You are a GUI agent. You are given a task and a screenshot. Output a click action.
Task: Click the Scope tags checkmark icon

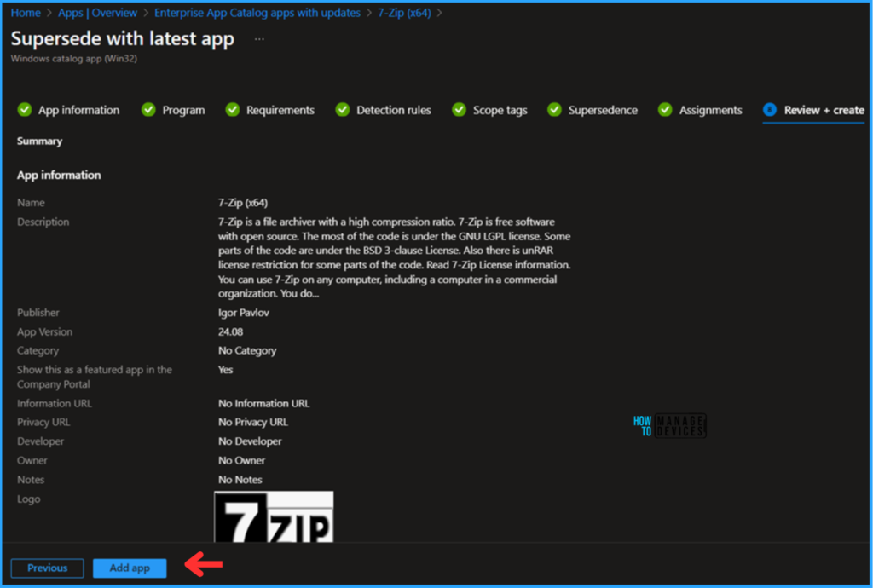[x=459, y=110]
